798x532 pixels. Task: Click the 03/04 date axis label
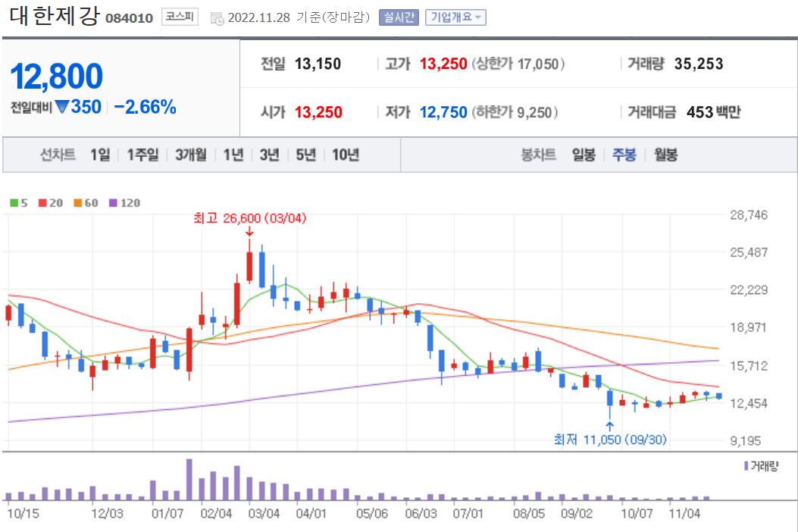coord(264,513)
